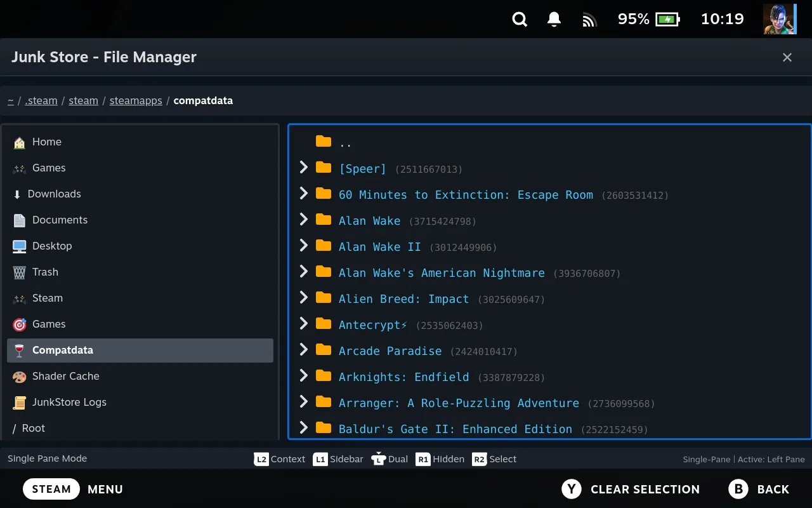Select the Arknights: Endfield folder name

(403, 377)
